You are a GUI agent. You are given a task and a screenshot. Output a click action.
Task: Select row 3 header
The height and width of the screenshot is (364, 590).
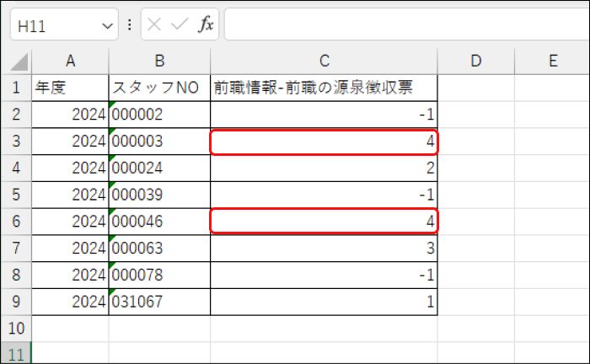click(16, 142)
